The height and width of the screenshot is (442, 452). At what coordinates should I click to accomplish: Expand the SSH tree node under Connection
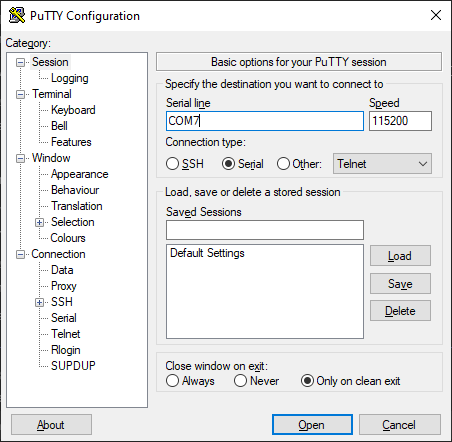[39, 302]
